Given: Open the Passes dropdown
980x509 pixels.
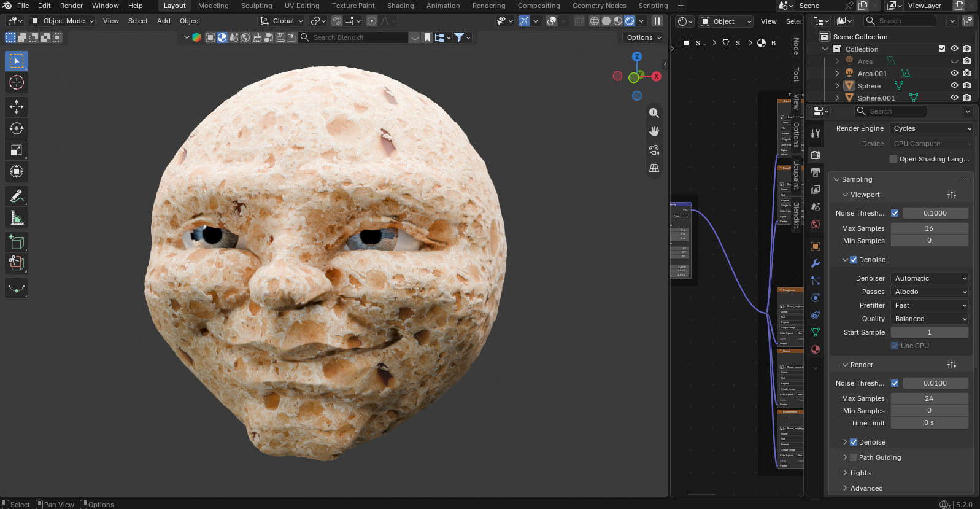Looking at the screenshot, I should tap(930, 292).
